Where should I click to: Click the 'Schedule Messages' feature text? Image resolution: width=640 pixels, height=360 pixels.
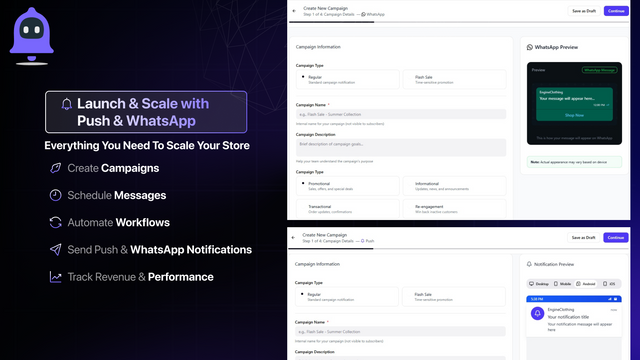tap(117, 196)
